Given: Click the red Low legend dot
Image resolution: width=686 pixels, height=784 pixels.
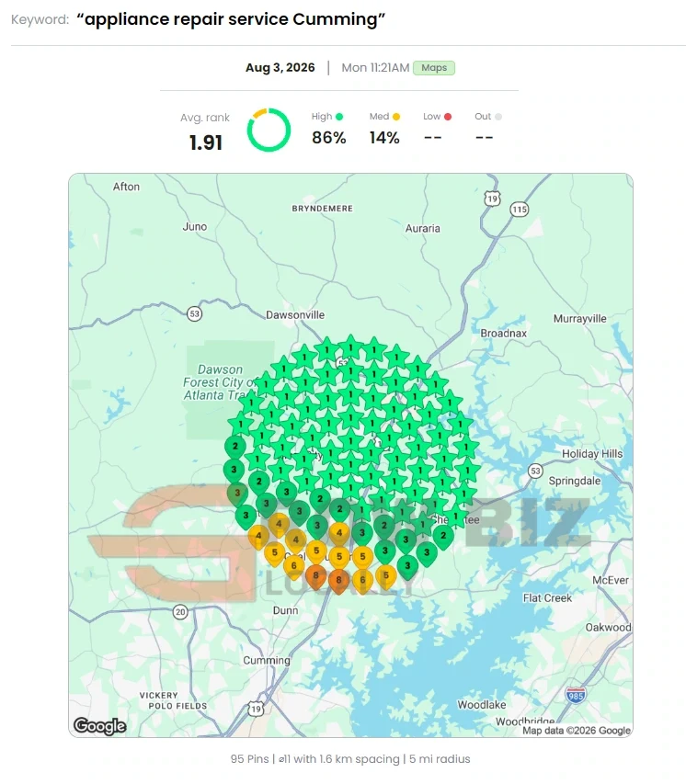Looking at the screenshot, I should (448, 117).
